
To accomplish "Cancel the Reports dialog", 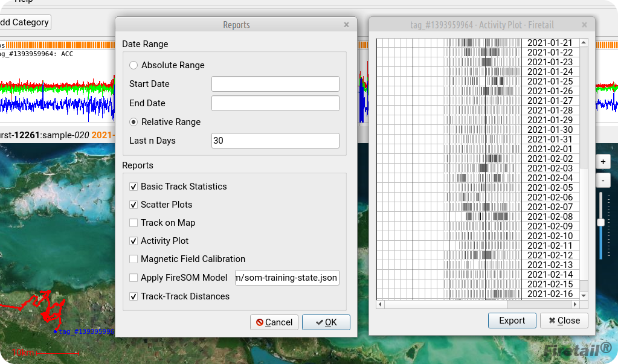I will (x=274, y=322).
